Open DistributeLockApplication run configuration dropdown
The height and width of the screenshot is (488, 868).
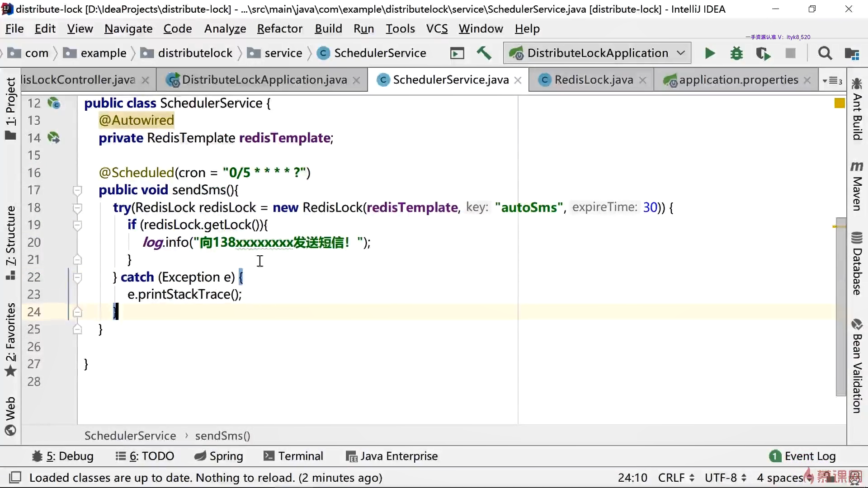(597, 53)
